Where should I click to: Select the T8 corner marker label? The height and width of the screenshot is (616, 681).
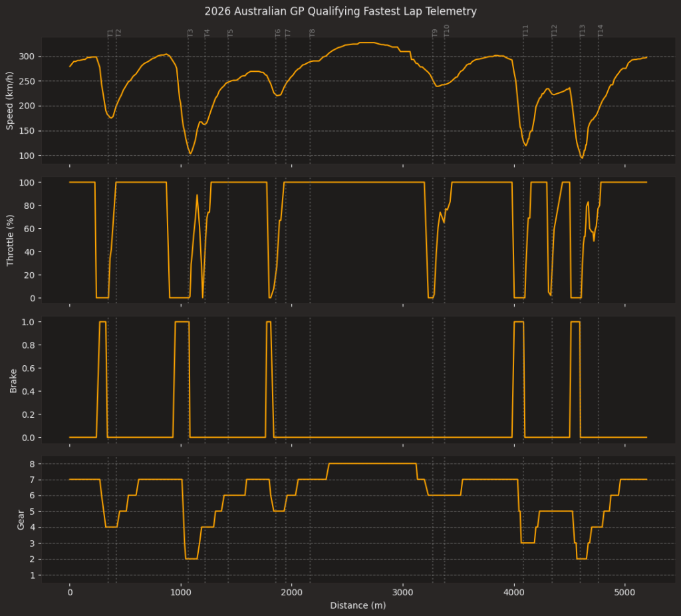coord(311,30)
